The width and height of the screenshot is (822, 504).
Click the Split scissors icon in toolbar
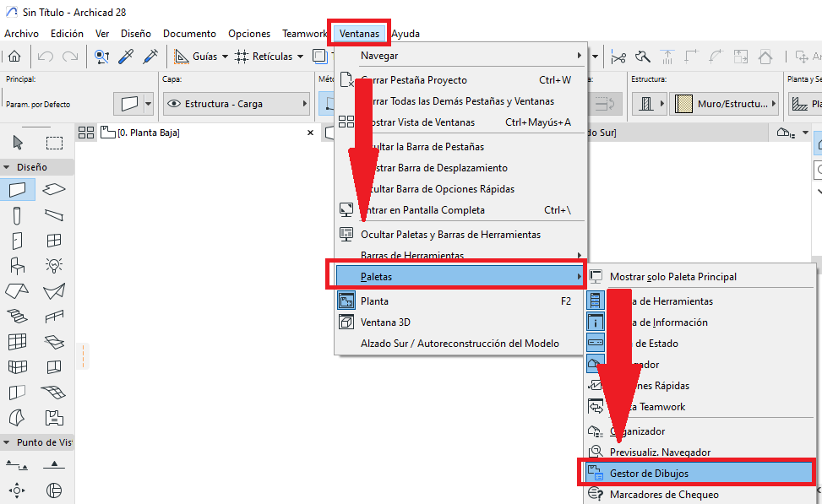click(x=618, y=57)
